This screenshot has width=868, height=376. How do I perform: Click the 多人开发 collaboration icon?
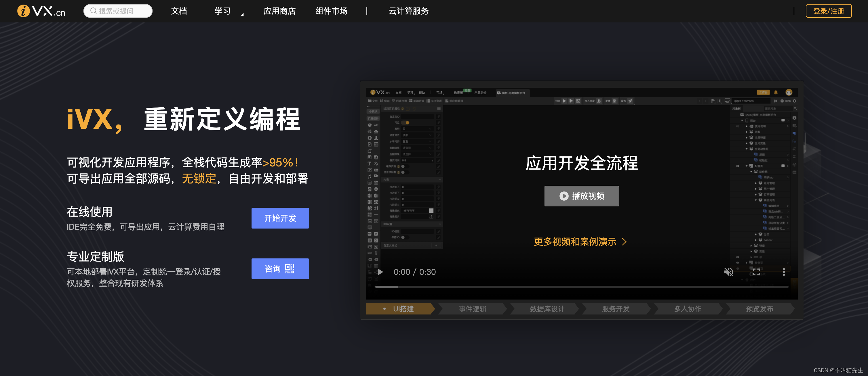(x=599, y=101)
